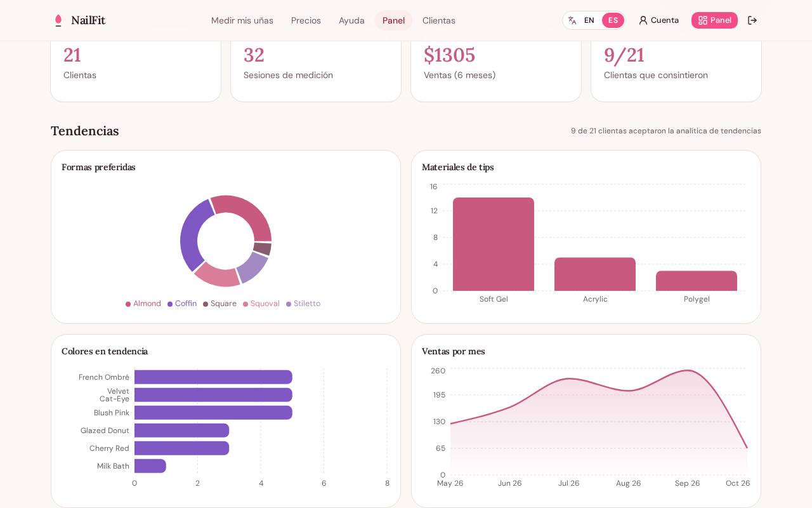Toggle the Coffin legend entry
Image resolution: width=812 pixels, height=508 pixels.
(x=182, y=304)
